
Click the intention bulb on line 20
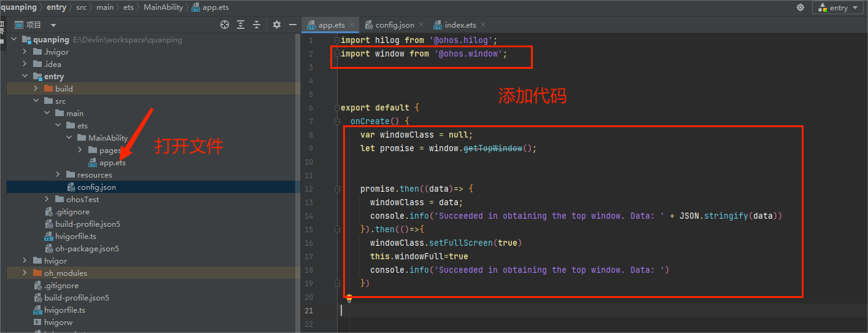point(349,298)
